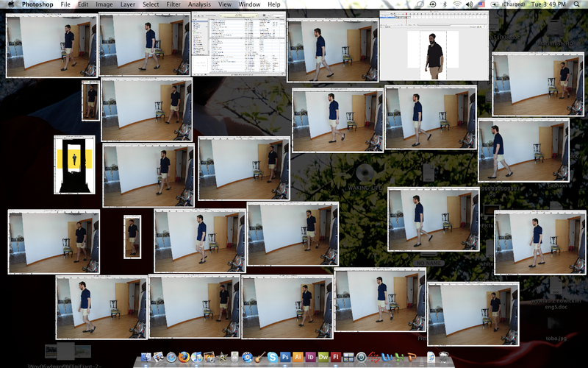Open Photoshop from the Dock
The image size is (588, 368).
tap(285, 357)
